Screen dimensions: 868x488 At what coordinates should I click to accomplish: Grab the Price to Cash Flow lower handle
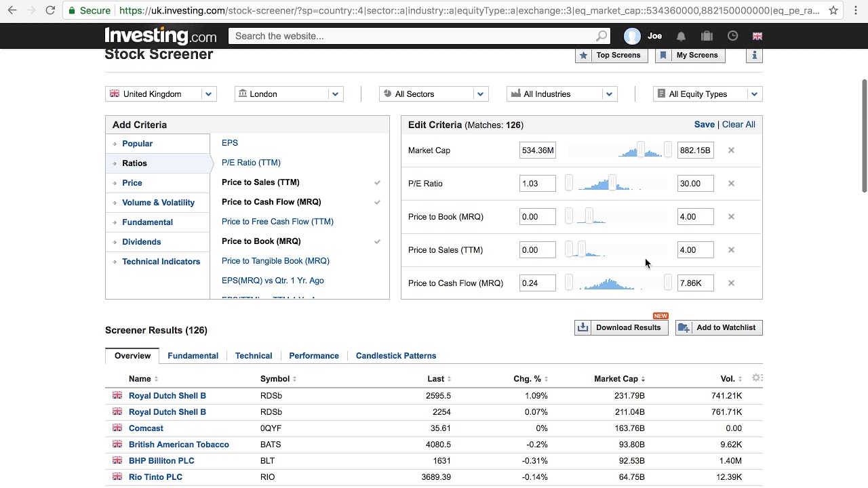click(569, 283)
